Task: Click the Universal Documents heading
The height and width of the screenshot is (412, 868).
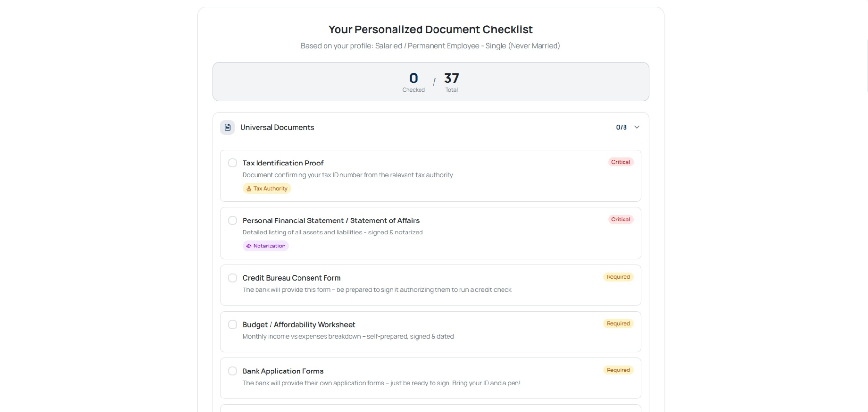Action: pos(277,127)
